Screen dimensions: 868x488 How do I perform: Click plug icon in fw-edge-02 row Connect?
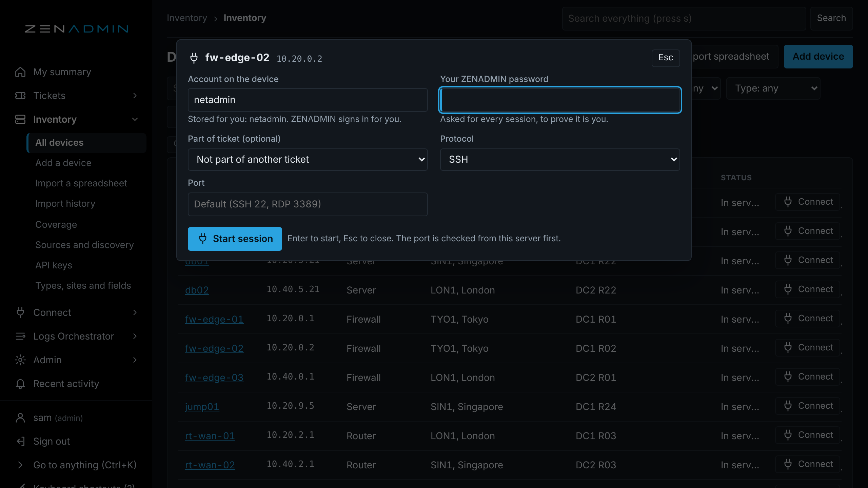click(x=788, y=347)
